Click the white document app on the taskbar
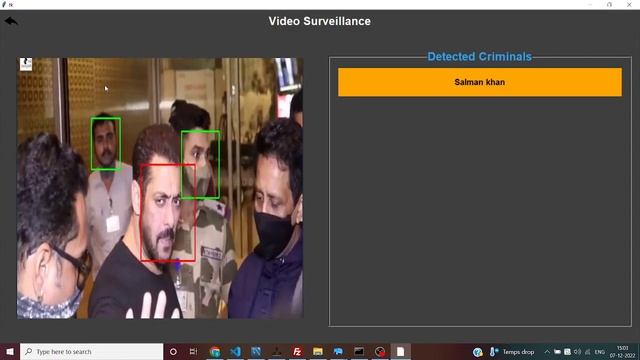This screenshot has width=640, height=360. tap(400, 351)
